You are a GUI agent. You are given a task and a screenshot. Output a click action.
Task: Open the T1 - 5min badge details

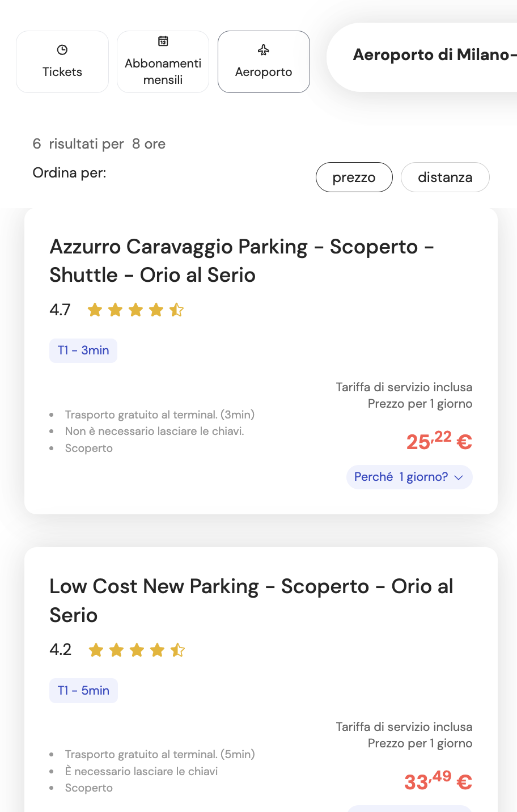coord(83,690)
